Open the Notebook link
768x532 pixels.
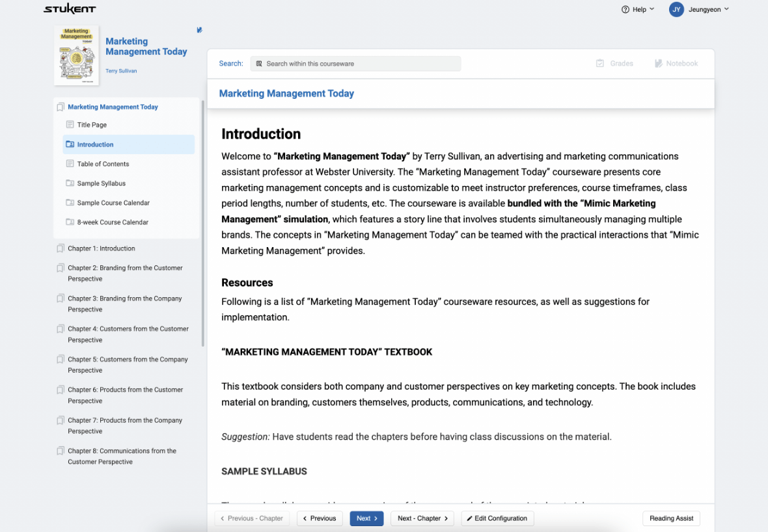(676, 63)
